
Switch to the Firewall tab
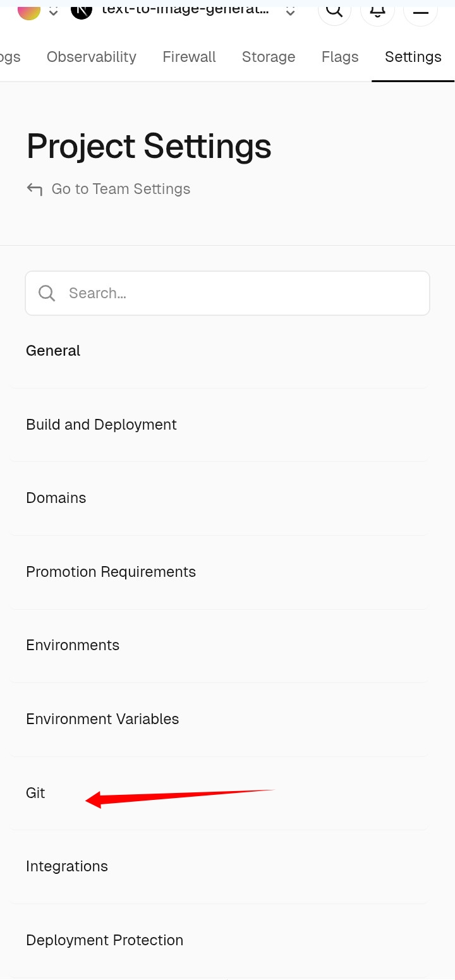pyautogui.click(x=189, y=57)
